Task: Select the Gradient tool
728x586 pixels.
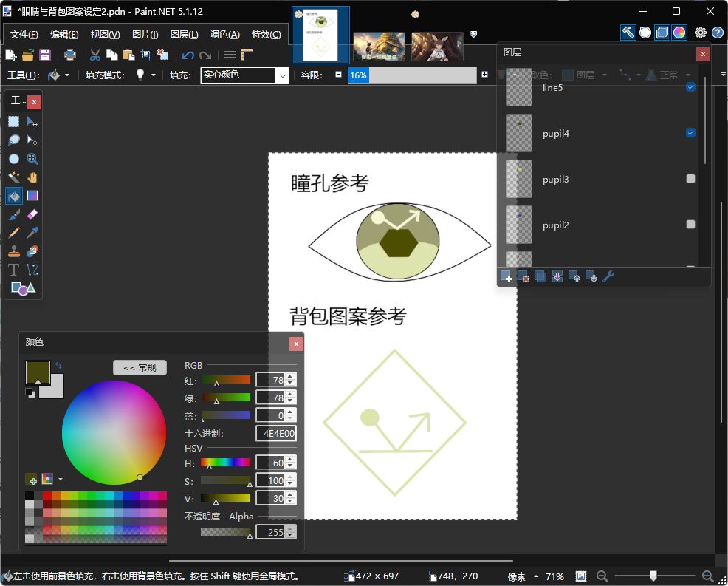Action: pyautogui.click(x=32, y=196)
